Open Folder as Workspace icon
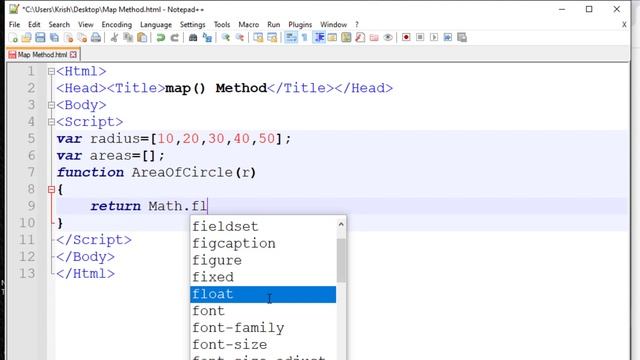Screen dimensions: 640x360 coord(374,38)
